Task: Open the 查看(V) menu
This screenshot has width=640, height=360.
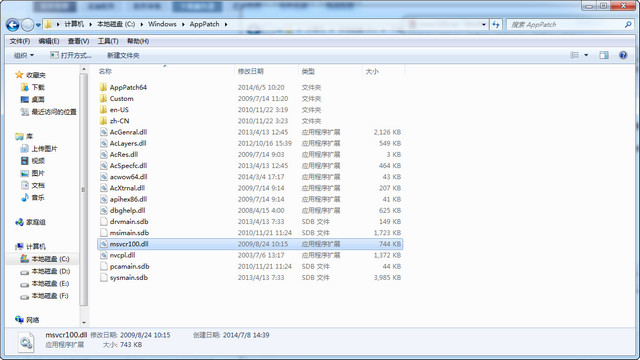Action: (x=78, y=41)
